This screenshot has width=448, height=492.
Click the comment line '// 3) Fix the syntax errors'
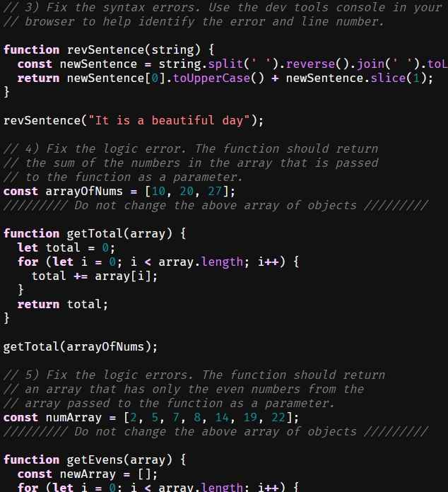(223, 8)
